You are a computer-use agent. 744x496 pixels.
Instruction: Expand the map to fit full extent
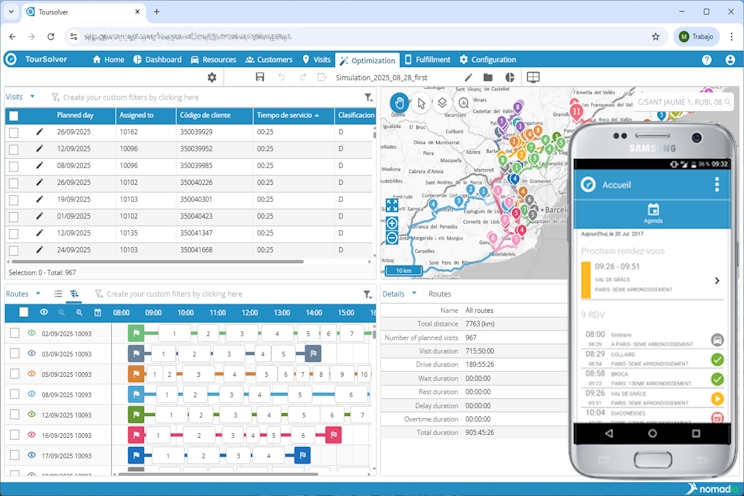point(392,206)
